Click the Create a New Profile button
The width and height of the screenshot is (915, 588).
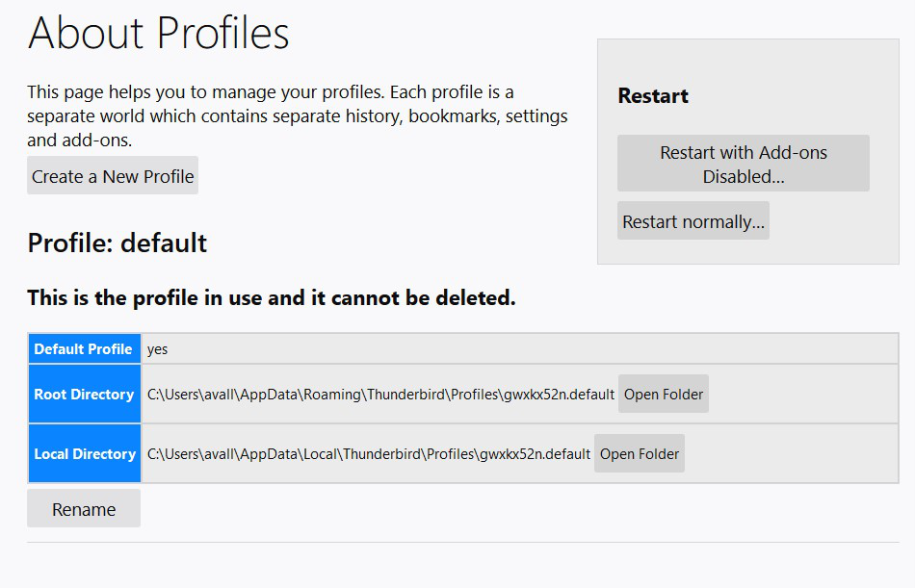point(113,175)
